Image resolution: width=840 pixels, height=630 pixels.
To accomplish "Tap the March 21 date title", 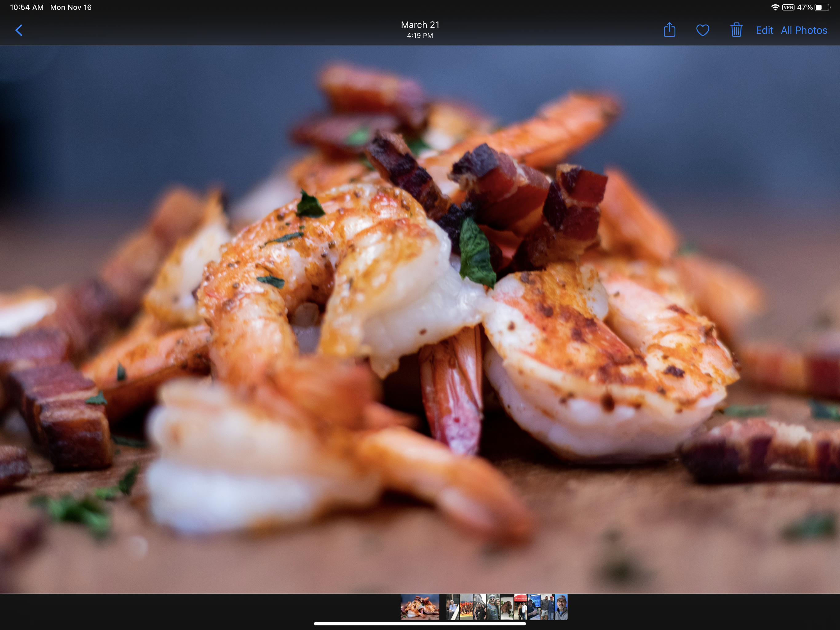I will (420, 25).
